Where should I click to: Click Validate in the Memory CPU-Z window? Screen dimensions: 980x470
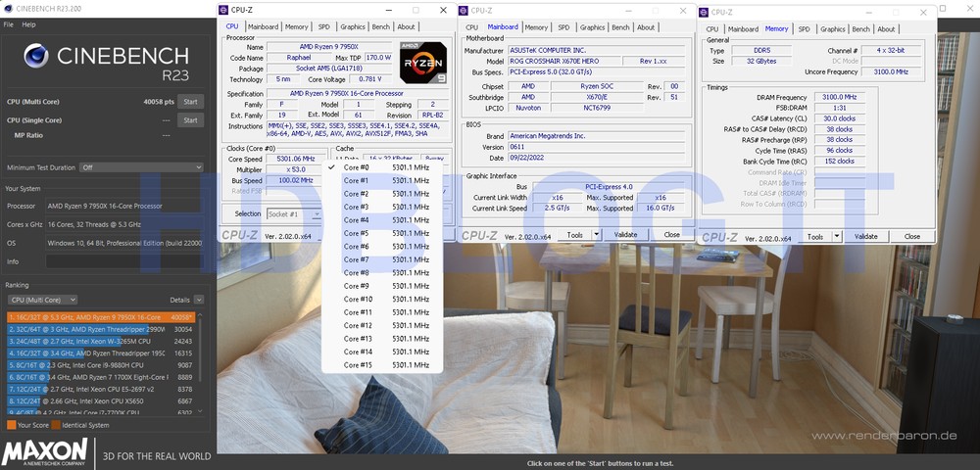click(x=865, y=237)
